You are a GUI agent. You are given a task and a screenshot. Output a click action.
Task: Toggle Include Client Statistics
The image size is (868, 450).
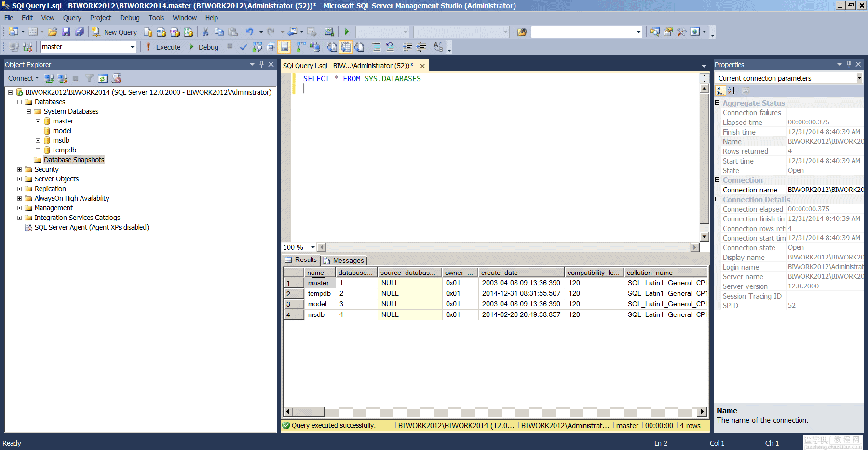coord(315,47)
